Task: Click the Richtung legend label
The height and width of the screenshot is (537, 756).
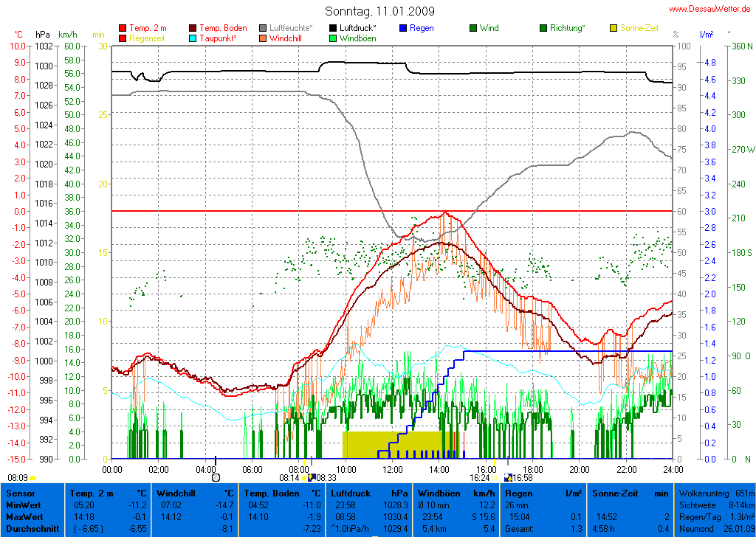Action: tap(567, 28)
